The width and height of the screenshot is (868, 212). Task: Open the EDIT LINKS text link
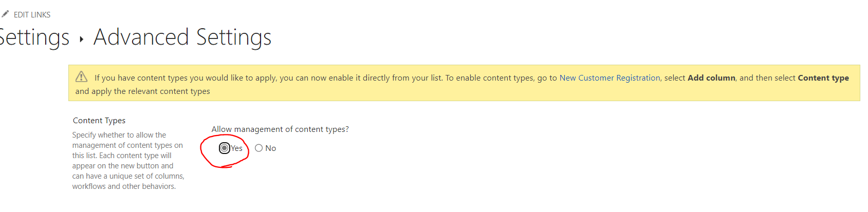coord(32,15)
